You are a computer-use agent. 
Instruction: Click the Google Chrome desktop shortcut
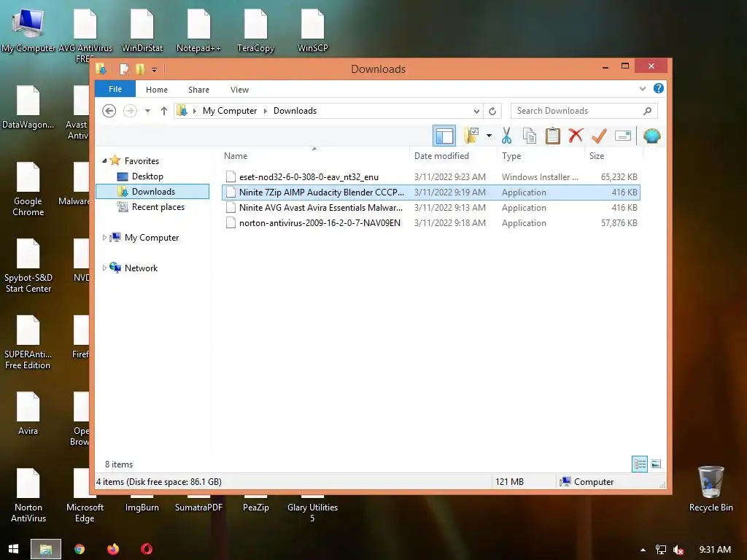28,190
